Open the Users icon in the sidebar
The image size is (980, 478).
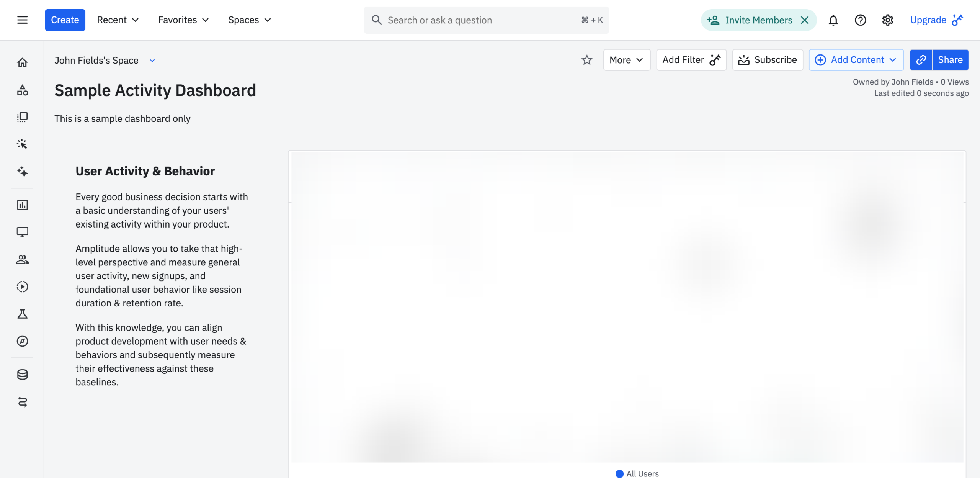22,260
